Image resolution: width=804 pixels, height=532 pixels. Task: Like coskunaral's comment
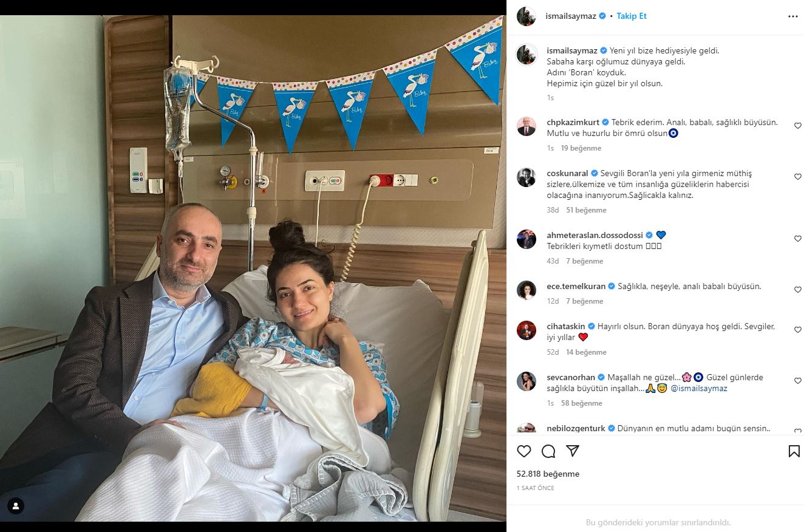[x=798, y=177]
